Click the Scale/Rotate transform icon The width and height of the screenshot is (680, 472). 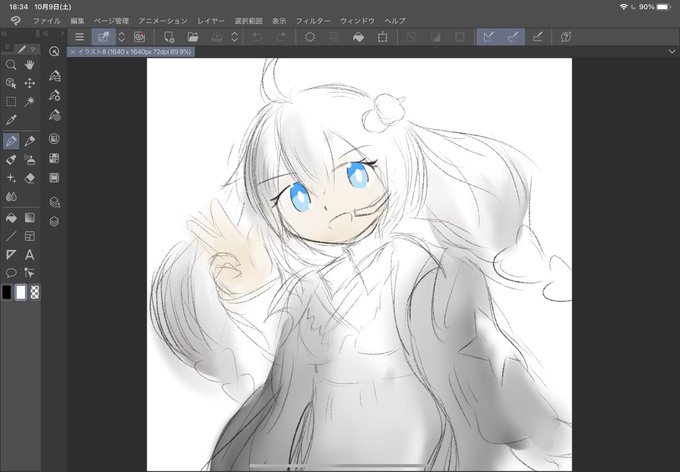pyautogui.click(x=382, y=37)
